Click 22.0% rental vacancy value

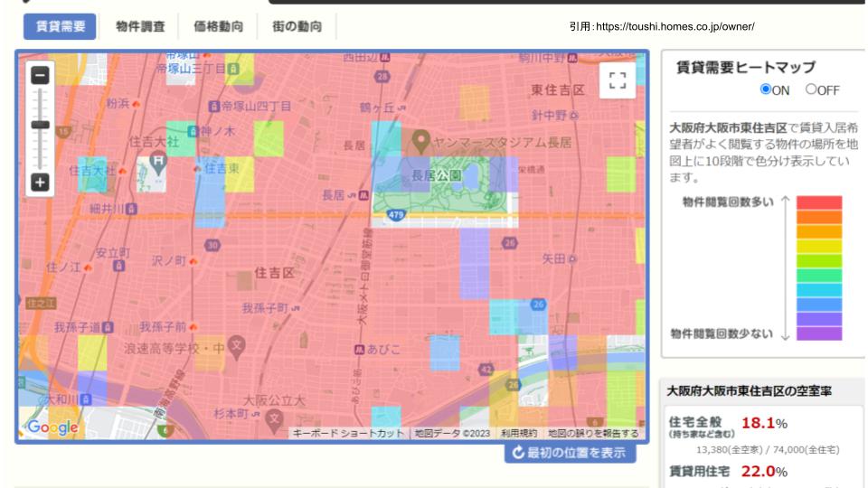pos(764,472)
